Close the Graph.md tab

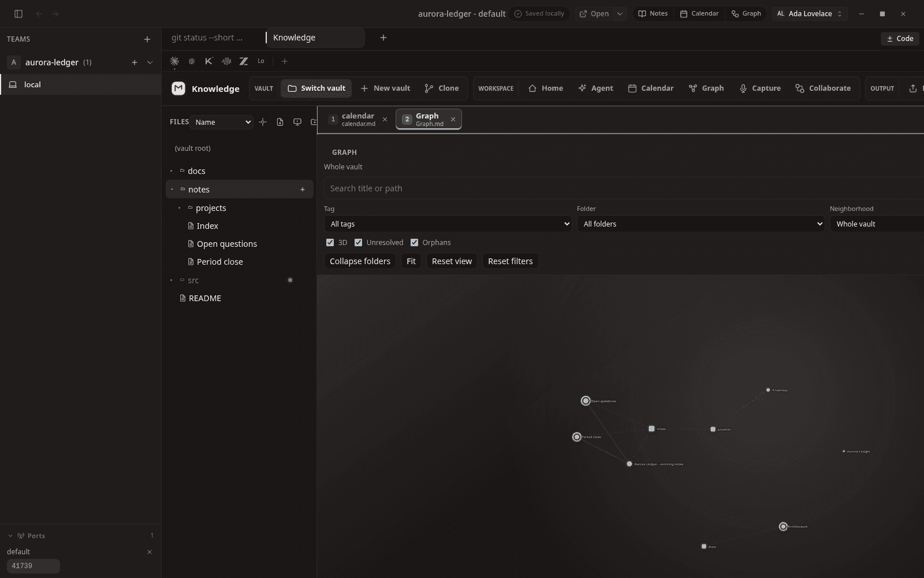[453, 120]
